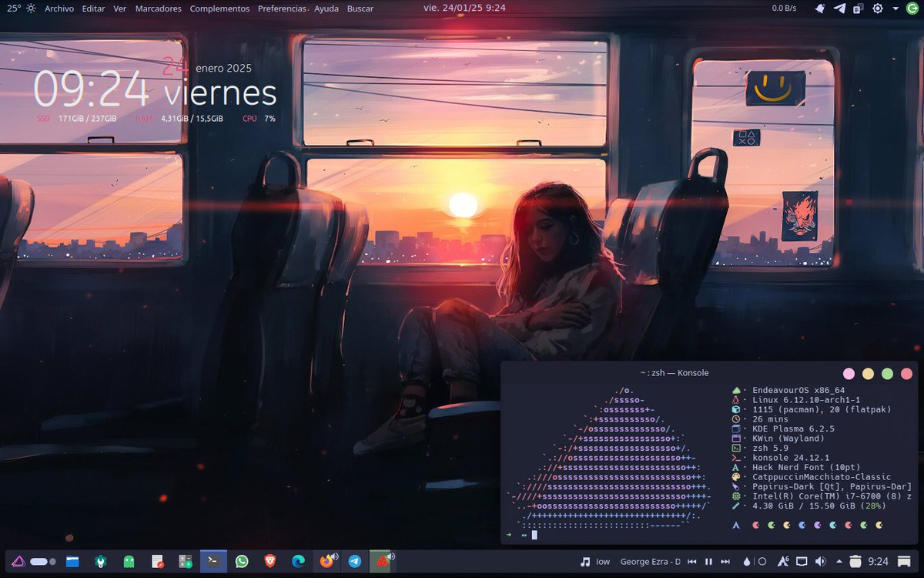Click the droplet icon in the panel
924x578 pixels.
[746, 562]
